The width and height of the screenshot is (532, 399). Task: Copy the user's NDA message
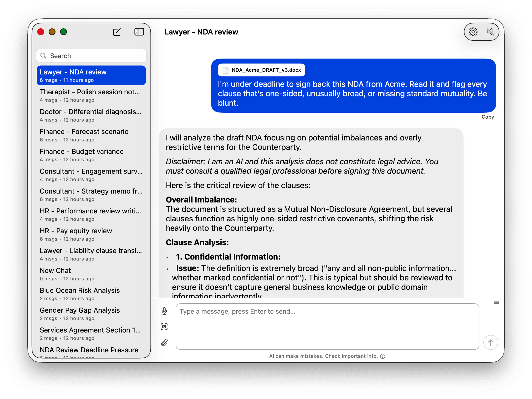pos(488,117)
